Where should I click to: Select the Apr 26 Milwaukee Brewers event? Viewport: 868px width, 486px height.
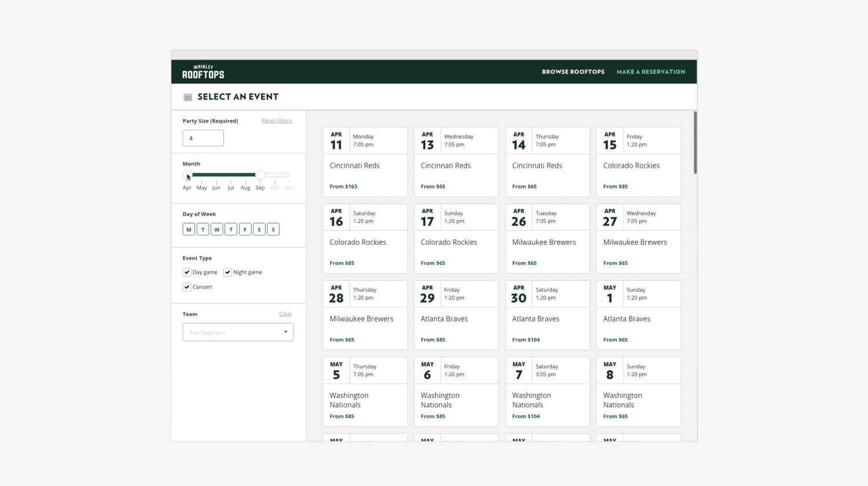[x=547, y=238]
